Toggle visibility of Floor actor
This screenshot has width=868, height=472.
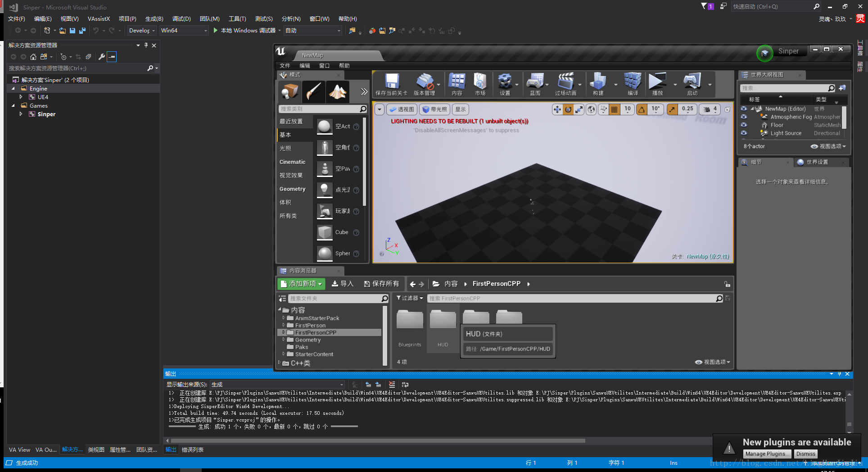point(744,125)
